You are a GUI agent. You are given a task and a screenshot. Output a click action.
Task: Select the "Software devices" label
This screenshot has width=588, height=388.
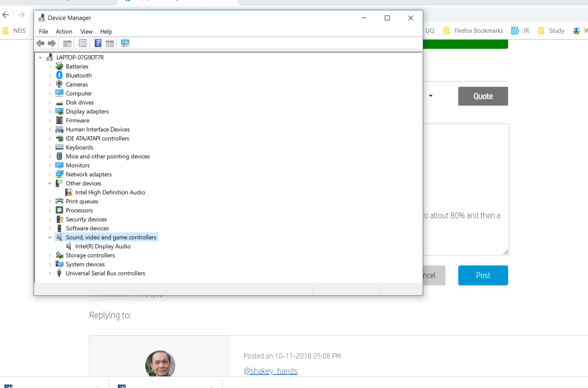coord(87,228)
